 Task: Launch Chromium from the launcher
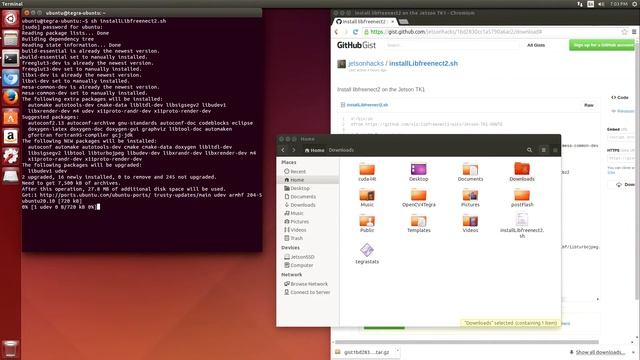pyautogui.click(x=11, y=78)
